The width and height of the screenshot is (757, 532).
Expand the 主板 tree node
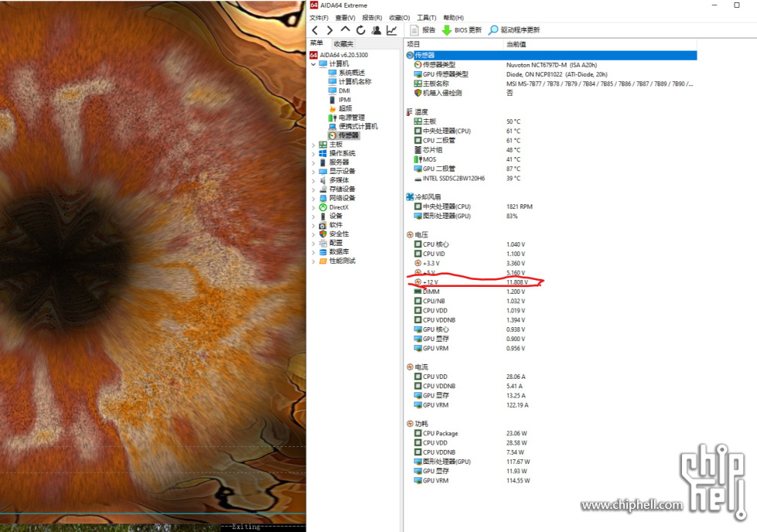click(313, 145)
